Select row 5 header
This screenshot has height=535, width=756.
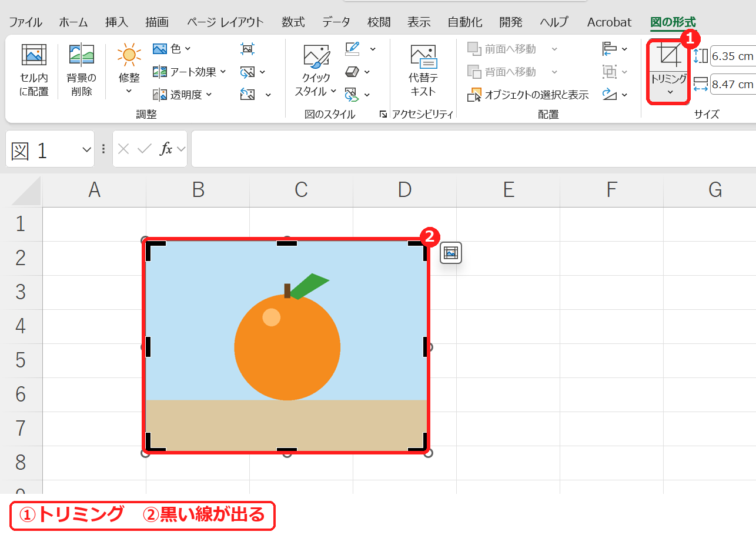[21, 360]
